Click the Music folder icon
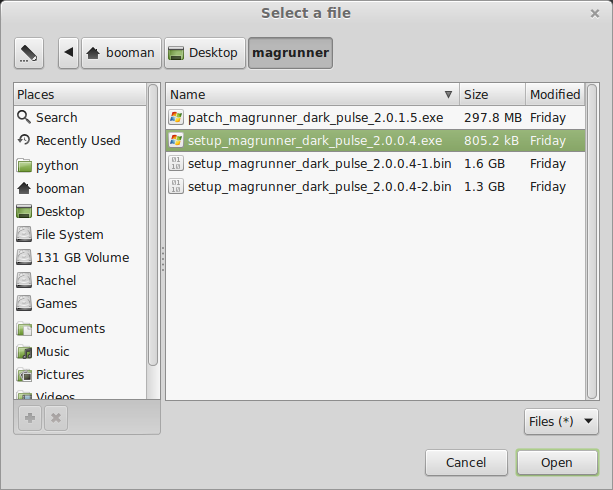The image size is (613, 490). 24,352
